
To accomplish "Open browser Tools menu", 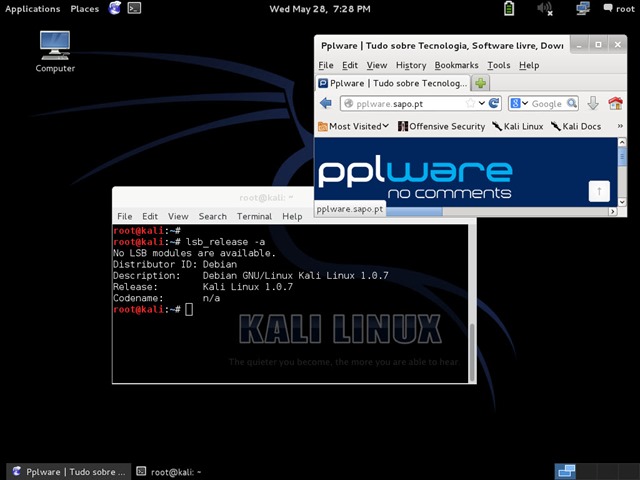I will coord(499,65).
